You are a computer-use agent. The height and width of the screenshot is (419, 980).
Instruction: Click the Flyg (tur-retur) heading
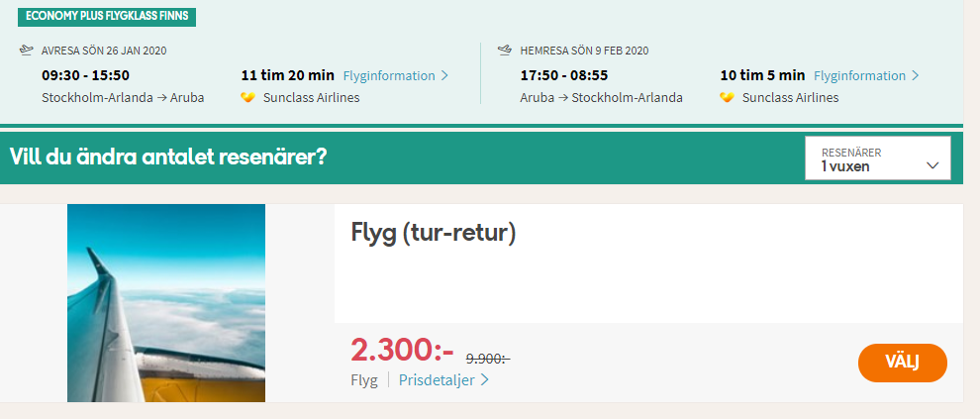pyautogui.click(x=434, y=233)
